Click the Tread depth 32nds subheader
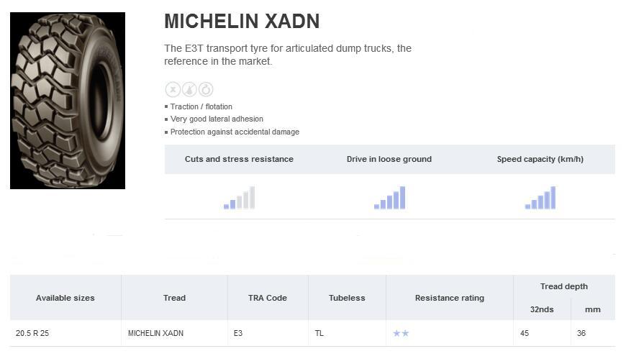Screen dimensions: 626x364 pyautogui.click(x=542, y=309)
